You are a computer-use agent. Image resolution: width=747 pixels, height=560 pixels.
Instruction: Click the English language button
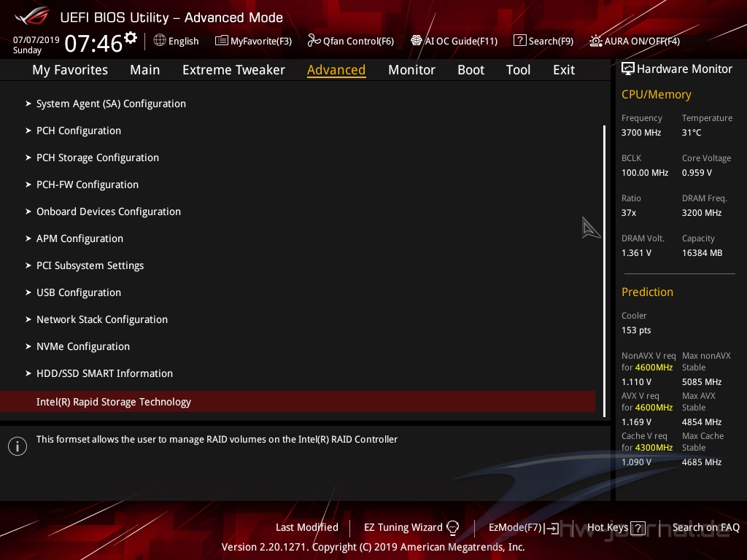(176, 41)
